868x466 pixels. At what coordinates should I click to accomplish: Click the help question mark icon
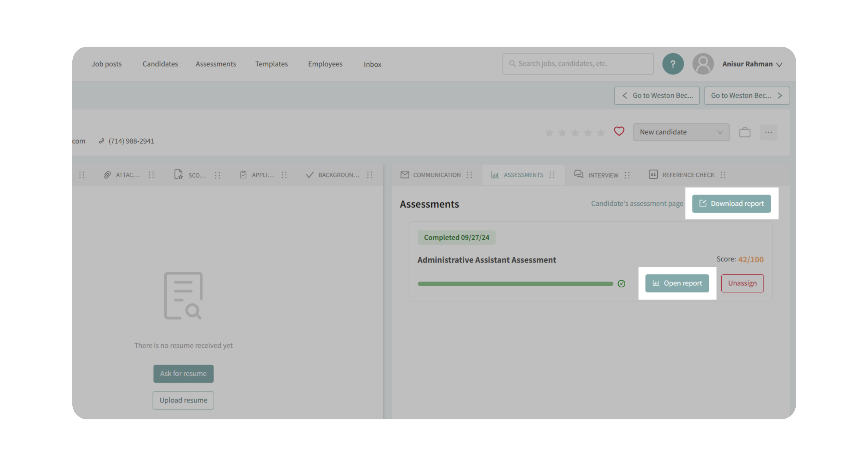(673, 64)
